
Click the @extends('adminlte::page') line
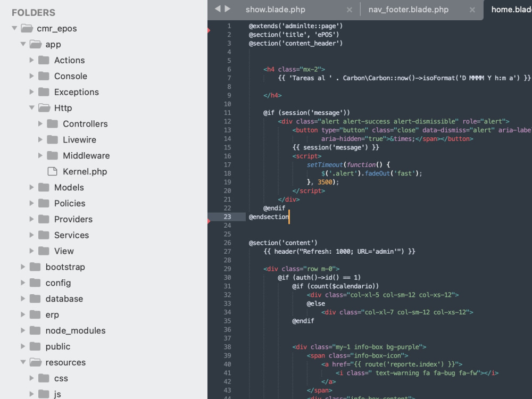pyautogui.click(x=295, y=26)
